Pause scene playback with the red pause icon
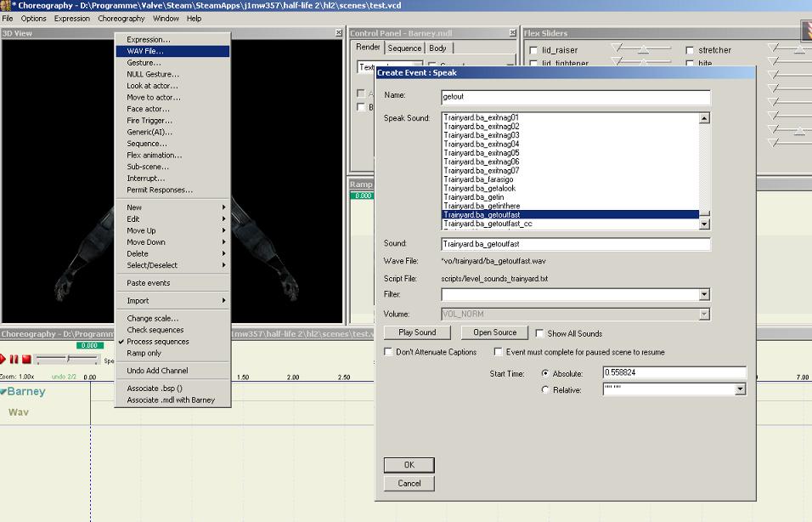This screenshot has width=812, height=522. pyautogui.click(x=14, y=359)
